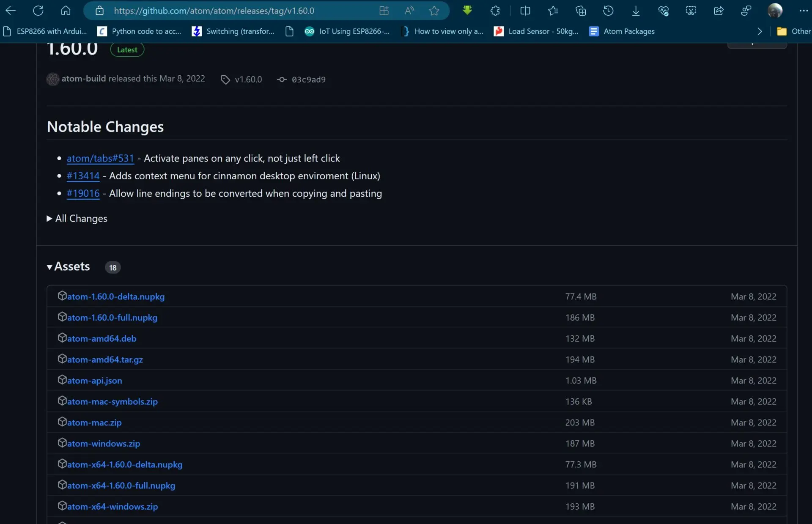Open pull request #13414 link
Viewport: 812px width, 524px height.
tap(83, 176)
